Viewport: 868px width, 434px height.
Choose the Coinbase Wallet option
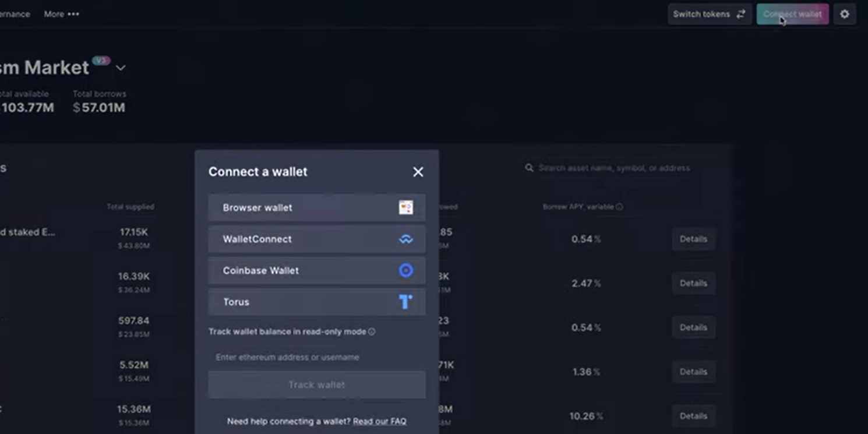click(x=316, y=270)
